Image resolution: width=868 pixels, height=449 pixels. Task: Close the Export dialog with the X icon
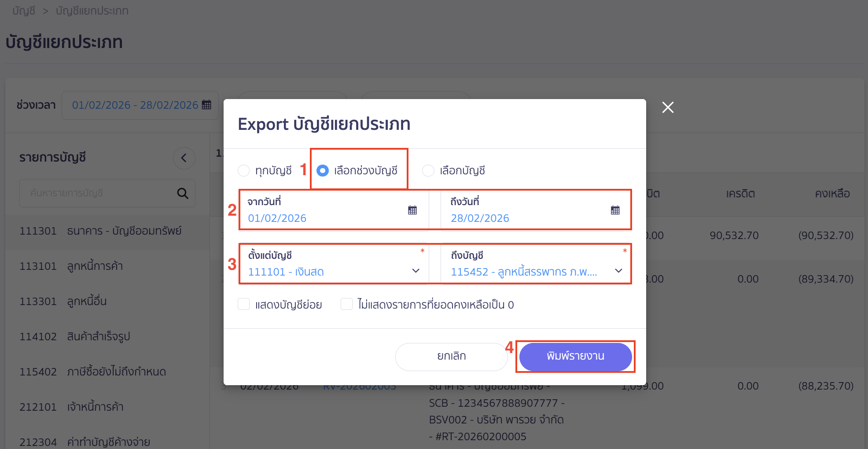pos(667,107)
